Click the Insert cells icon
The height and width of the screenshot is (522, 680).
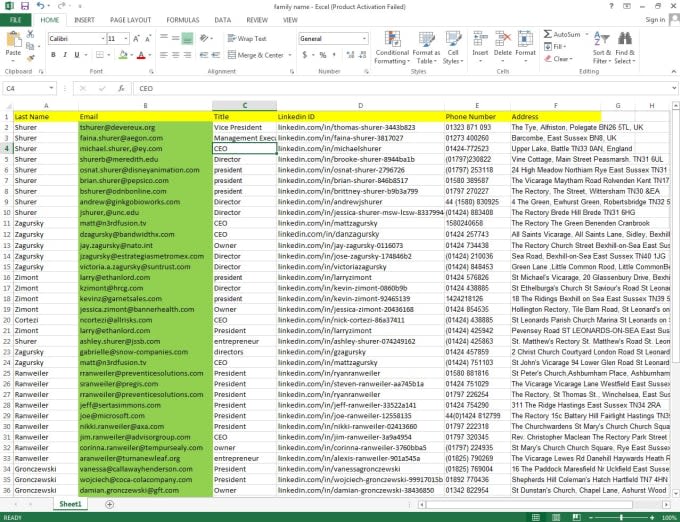pyautogui.click(x=480, y=39)
